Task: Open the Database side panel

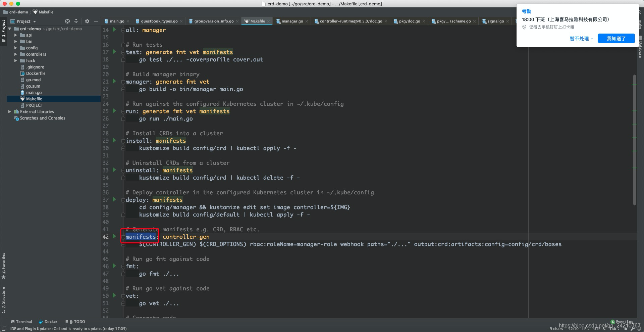Action: (640, 47)
